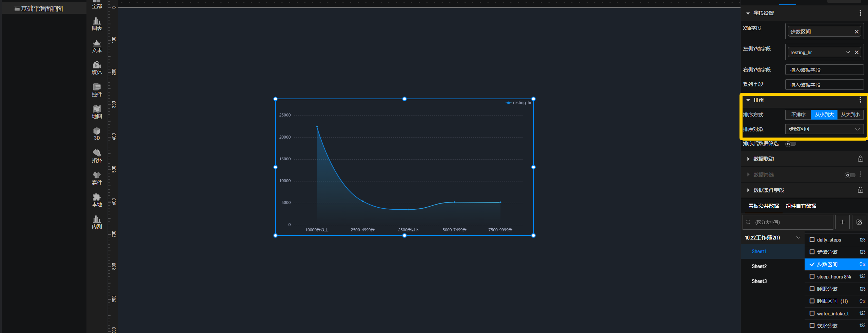Check the 睡眠分数 field checkbox

[812, 289]
